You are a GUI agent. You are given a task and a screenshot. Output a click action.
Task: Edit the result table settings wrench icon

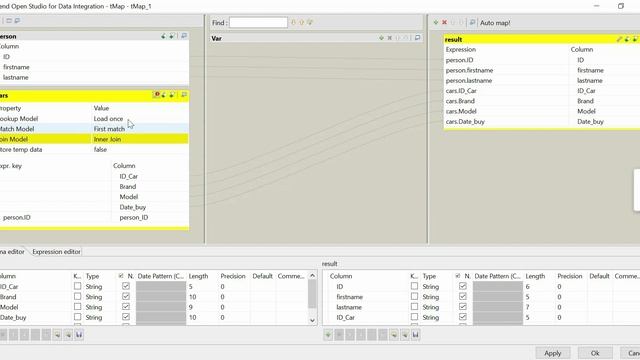click(619, 39)
